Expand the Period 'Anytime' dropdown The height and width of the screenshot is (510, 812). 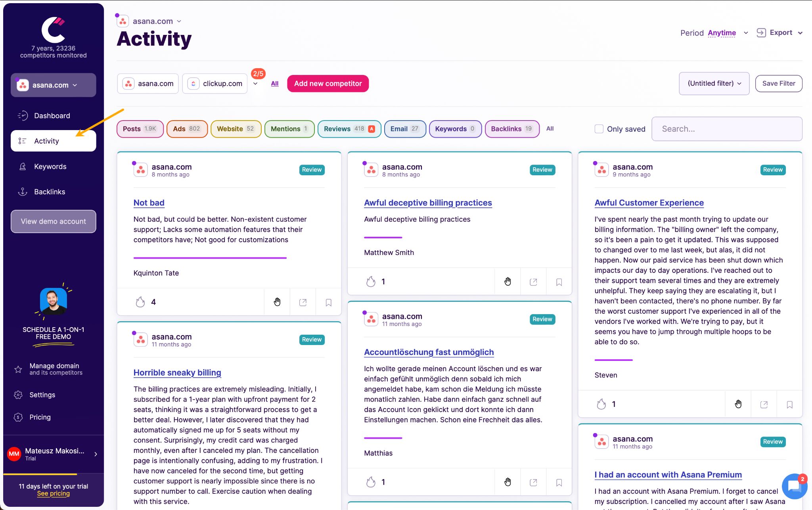728,33
